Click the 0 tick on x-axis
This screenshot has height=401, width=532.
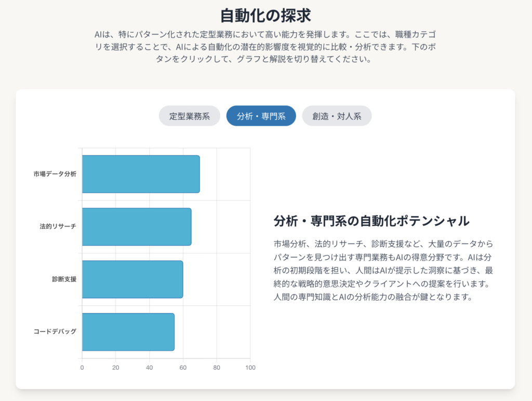(82, 368)
